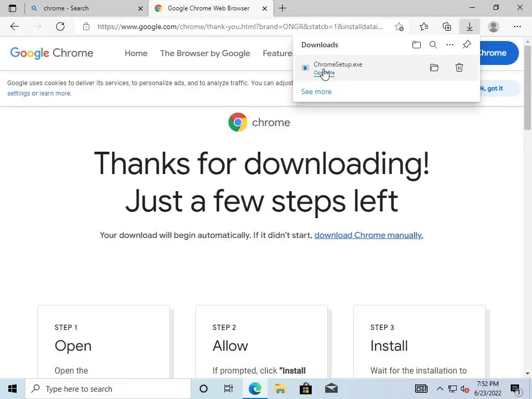Click the scrollbar down arrow
532x399 pixels.
[x=528, y=374]
